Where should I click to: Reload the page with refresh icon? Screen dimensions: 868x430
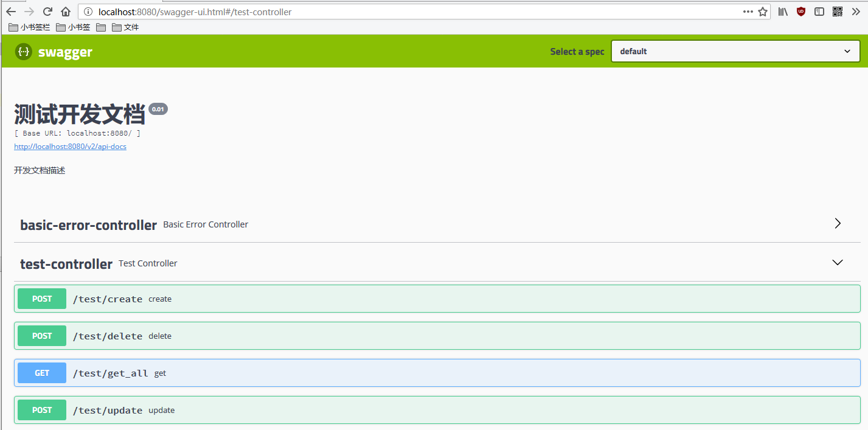pyautogui.click(x=47, y=12)
